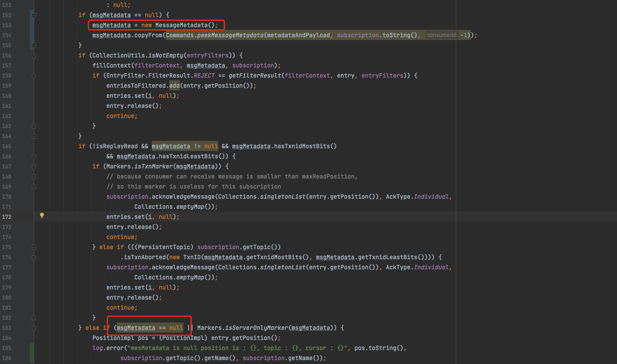Screen dimensions: 617x364
Task: Click 'getFilterResult' call on line 158
Action: tap(255, 76)
